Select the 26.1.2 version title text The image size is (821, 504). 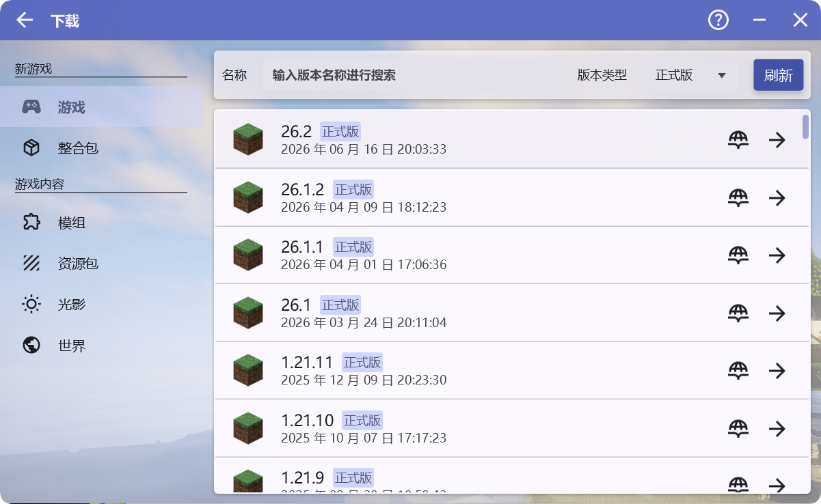[x=302, y=189]
